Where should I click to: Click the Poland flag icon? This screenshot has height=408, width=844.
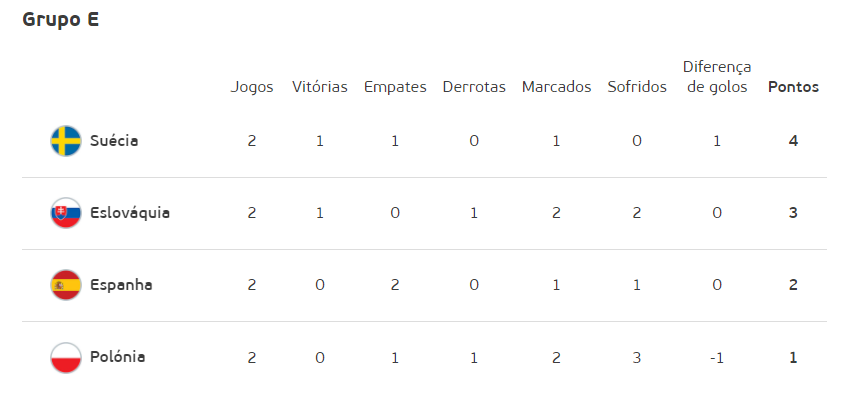(66, 357)
